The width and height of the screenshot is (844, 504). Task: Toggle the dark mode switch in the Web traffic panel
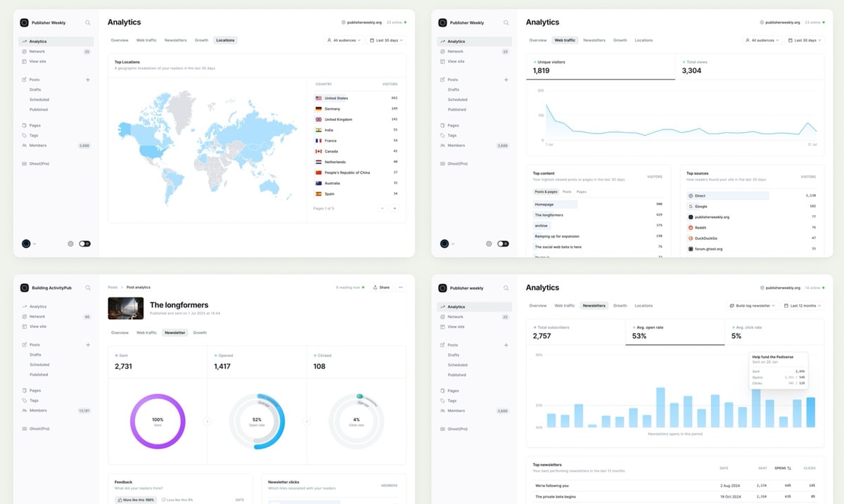click(503, 244)
